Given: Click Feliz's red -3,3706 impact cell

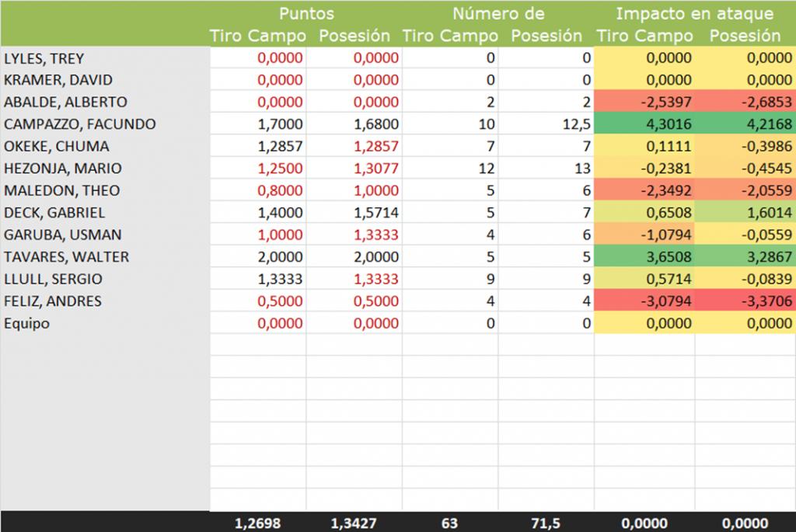Looking at the screenshot, I should pos(745,301).
